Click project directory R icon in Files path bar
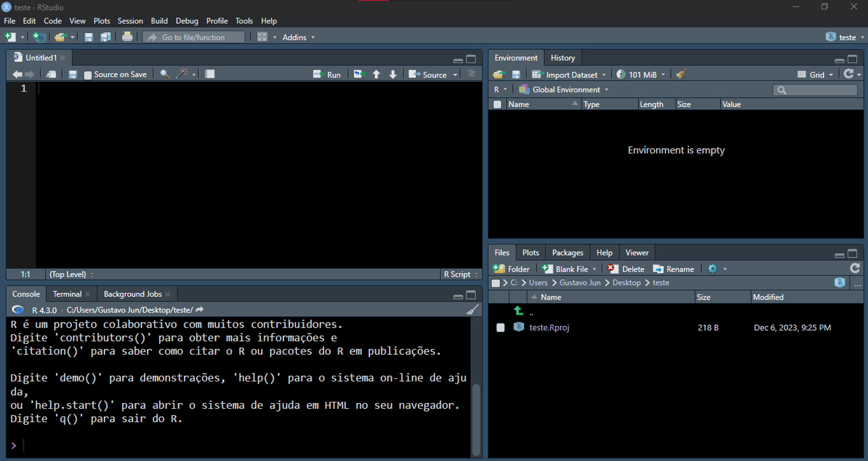The image size is (868, 461). (840, 282)
